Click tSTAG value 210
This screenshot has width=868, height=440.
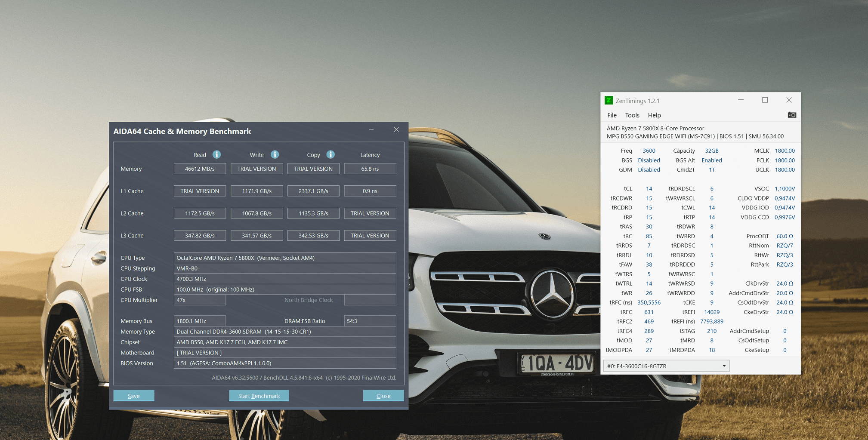[x=712, y=331]
